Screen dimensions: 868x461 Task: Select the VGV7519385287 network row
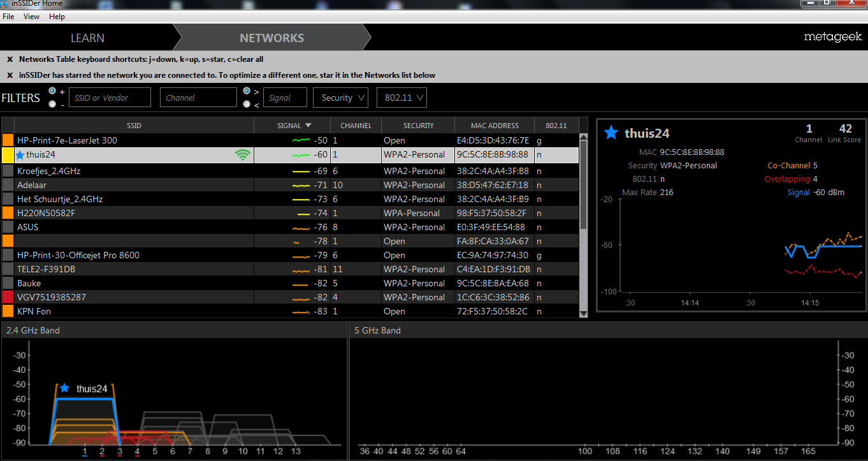click(x=291, y=297)
